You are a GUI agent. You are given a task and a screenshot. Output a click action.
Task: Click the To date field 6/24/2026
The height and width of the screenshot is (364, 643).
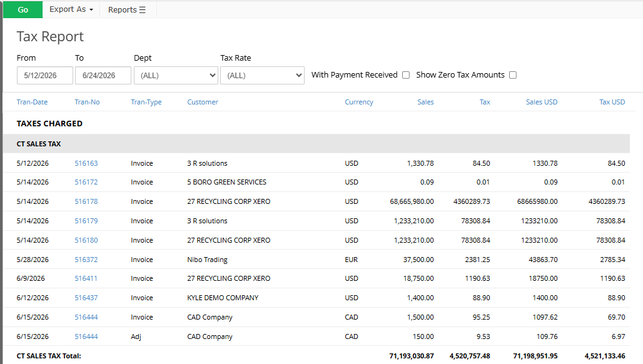coord(103,76)
